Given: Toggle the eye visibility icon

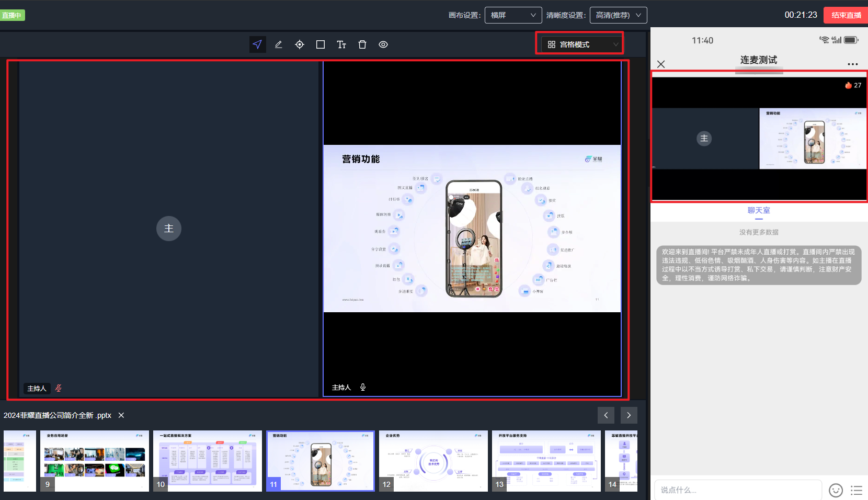Looking at the screenshot, I should [383, 44].
